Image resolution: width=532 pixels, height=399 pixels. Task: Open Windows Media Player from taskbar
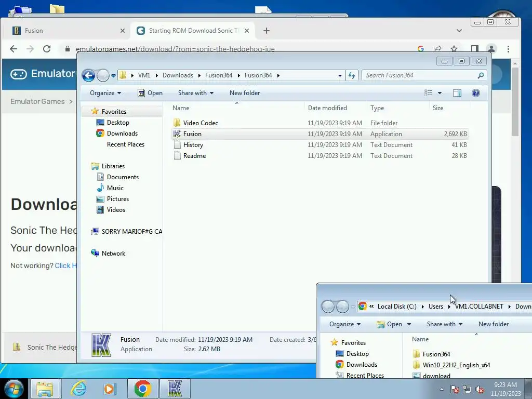click(110, 389)
